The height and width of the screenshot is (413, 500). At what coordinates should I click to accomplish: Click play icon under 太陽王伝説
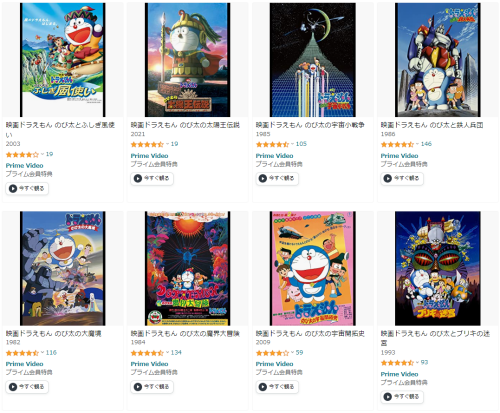pos(138,178)
